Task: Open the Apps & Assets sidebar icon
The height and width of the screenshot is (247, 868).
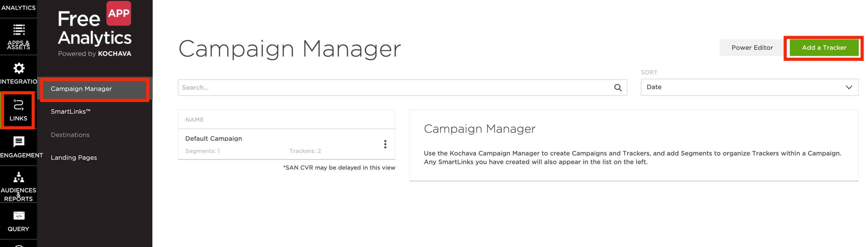Action: [18, 36]
